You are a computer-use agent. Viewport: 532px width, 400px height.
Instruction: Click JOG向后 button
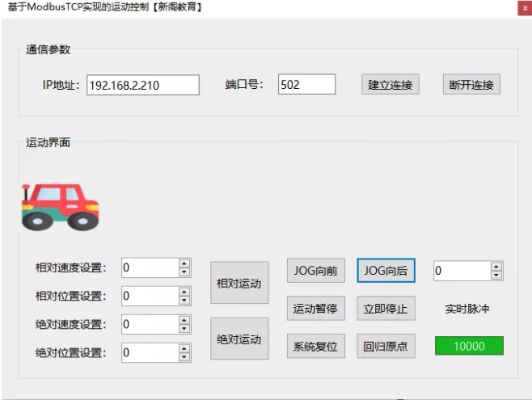[386, 271]
